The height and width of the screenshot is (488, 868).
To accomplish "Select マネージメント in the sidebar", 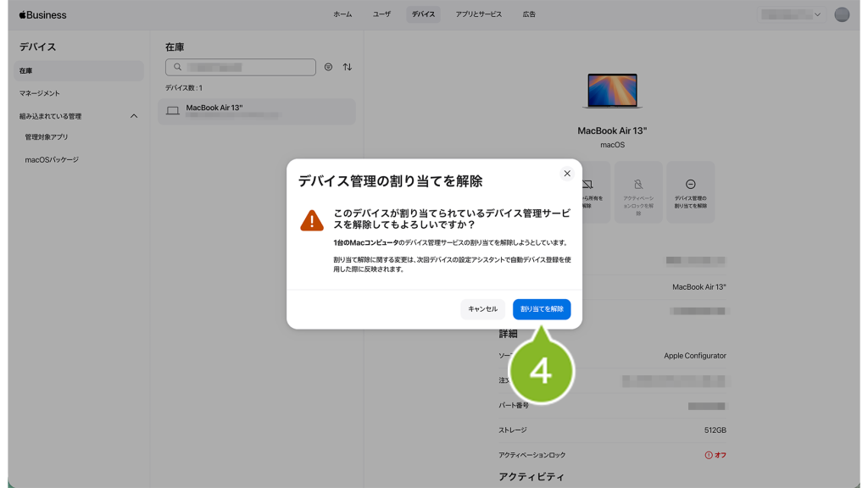I will [x=40, y=93].
